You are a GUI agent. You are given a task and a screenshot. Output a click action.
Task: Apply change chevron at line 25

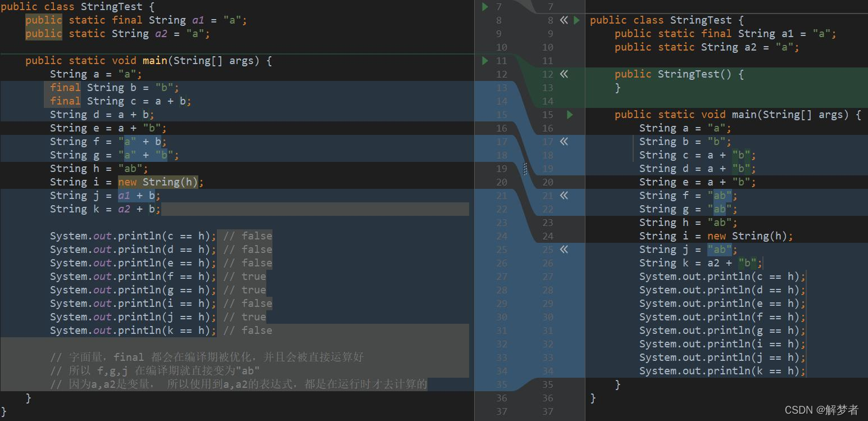tap(564, 250)
